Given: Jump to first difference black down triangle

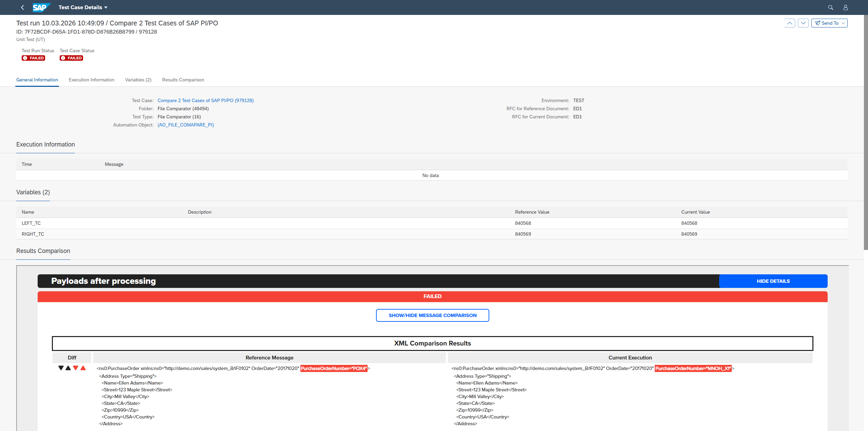Looking at the screenshot, I should [61, 368].
